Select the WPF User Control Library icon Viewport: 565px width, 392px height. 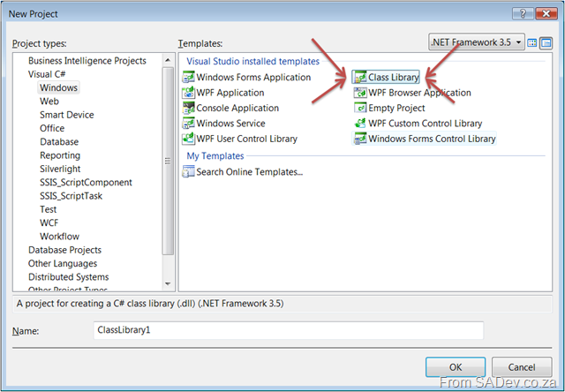click(x=188, y=139)
